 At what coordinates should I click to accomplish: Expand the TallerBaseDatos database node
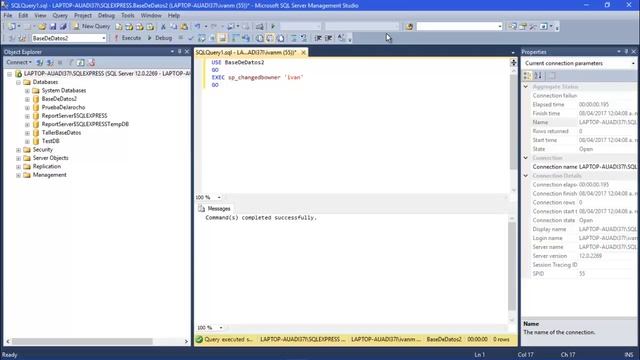point(27,133)
